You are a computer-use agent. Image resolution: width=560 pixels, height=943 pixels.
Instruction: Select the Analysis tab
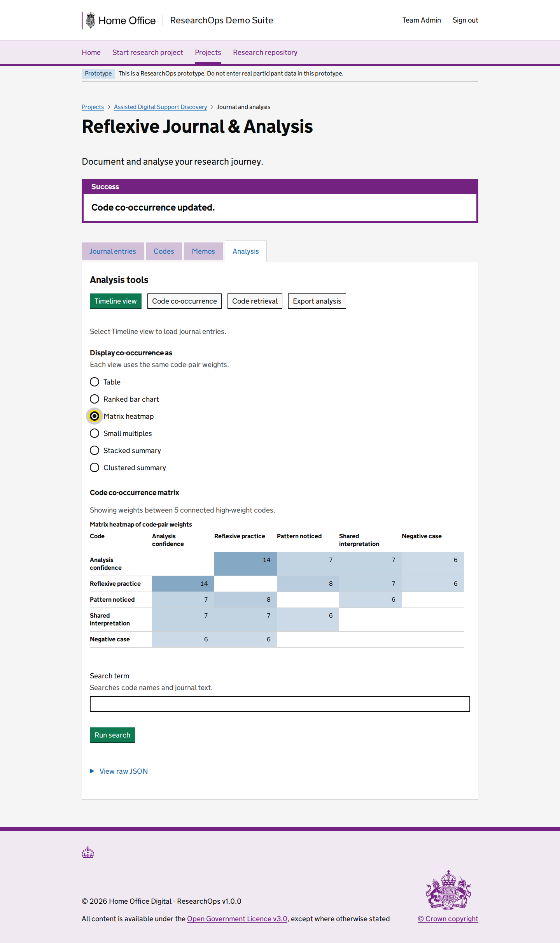(246, 251)
